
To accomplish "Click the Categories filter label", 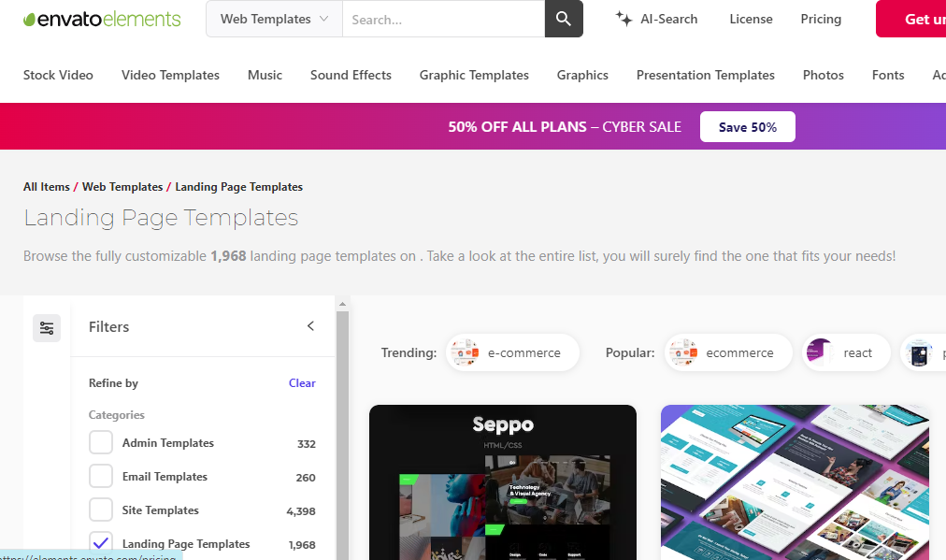I will [x=117, y=415].
